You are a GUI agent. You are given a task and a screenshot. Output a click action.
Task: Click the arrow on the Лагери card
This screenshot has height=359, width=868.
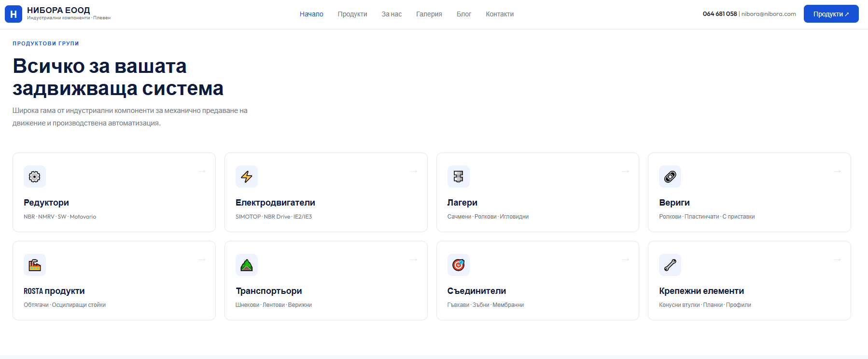tap(625, 171)
